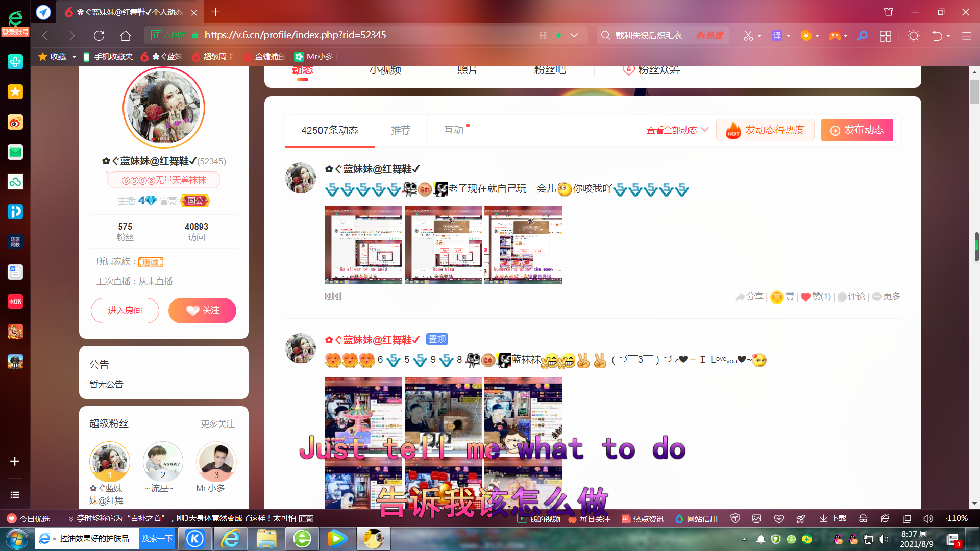
Task: Open first thumbnail of the top post
Action: [x=363, y=245]
